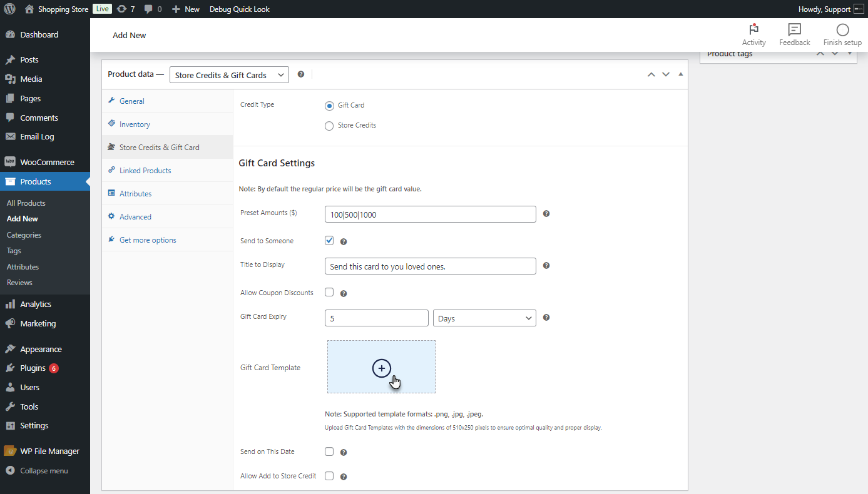Open the Days expiry unit dropdown

[484, 318]
